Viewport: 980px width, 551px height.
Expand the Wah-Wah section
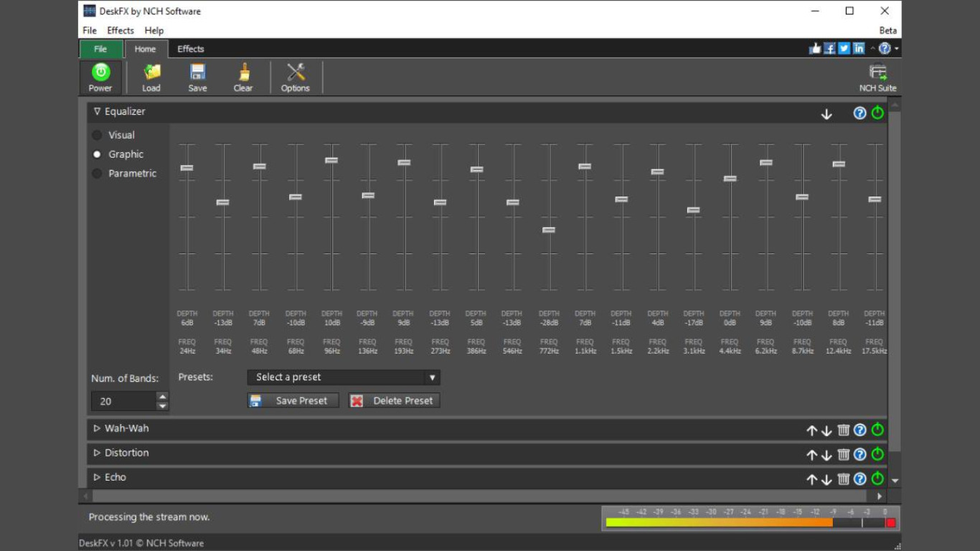97,428
